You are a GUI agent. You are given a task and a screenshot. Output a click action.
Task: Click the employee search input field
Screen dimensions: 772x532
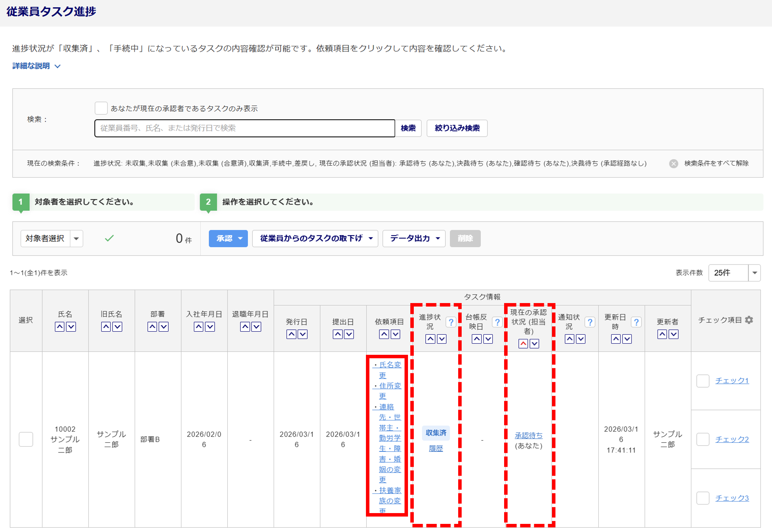[245, 128]
